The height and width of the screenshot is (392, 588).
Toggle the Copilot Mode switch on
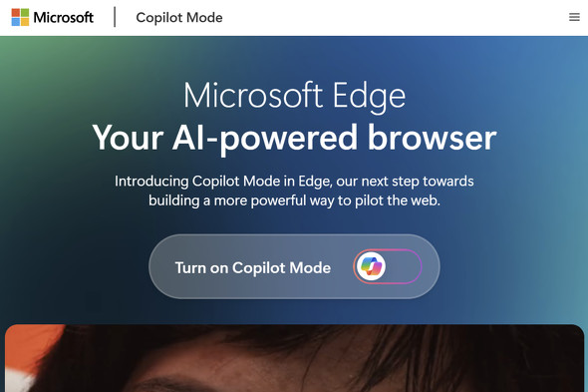tap(388, 266)
